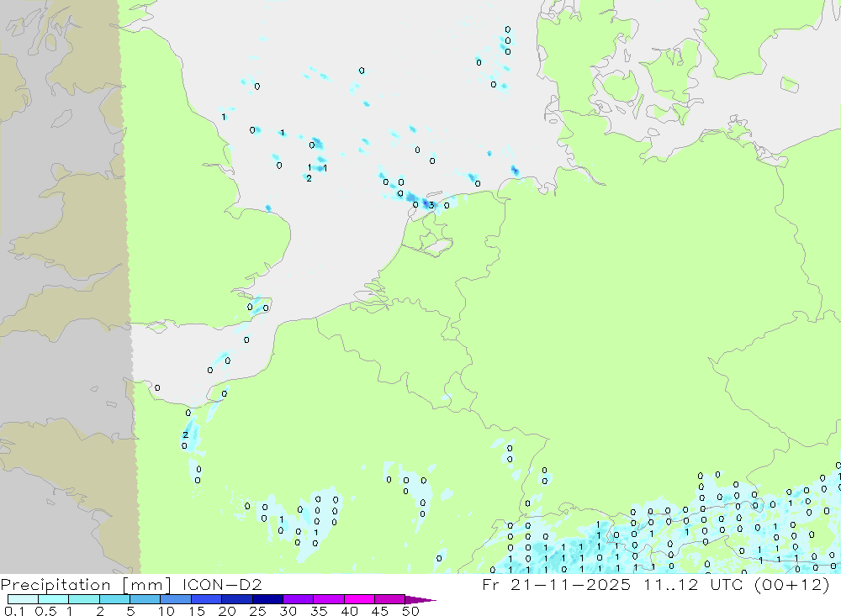This screenshot has height=616, width=841.
Task: Select the legend swatch between 1 and 2
Action: point(84,599)
